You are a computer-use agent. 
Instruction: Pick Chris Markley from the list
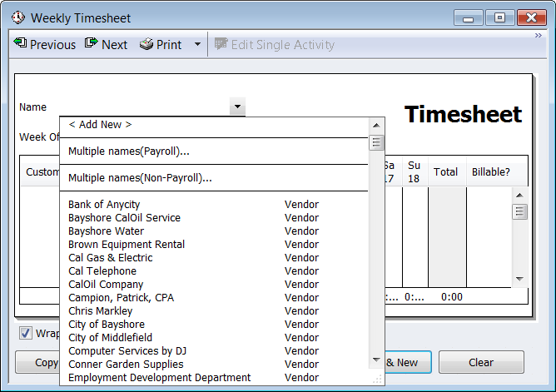(100, 311)
